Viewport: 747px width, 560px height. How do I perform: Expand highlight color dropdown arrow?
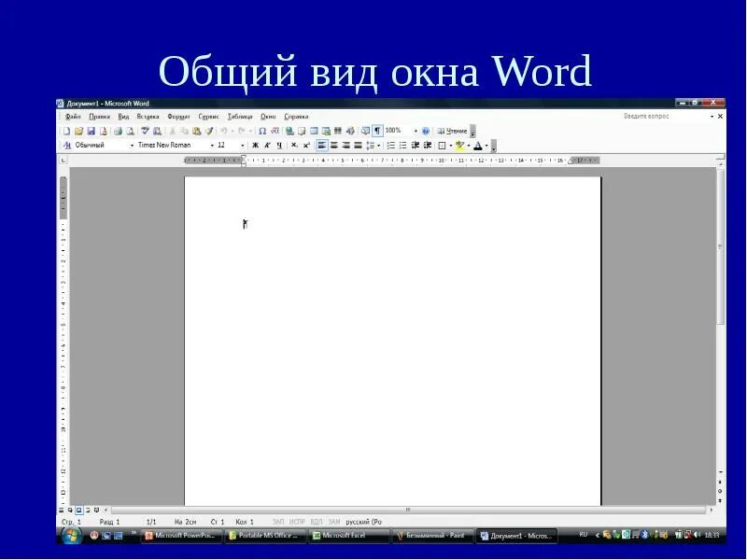pos(469,146)
